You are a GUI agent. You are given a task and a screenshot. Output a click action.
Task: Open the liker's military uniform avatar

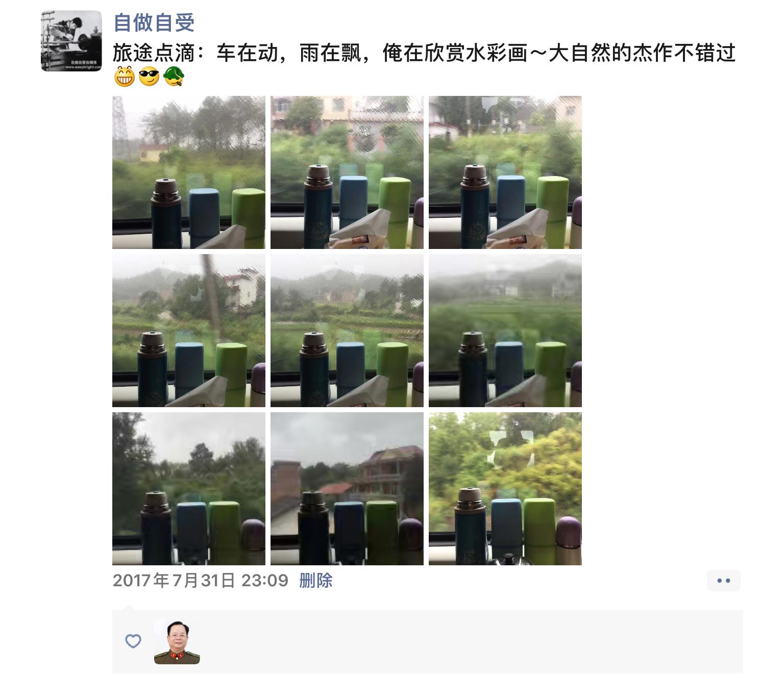tap(177, 641)
